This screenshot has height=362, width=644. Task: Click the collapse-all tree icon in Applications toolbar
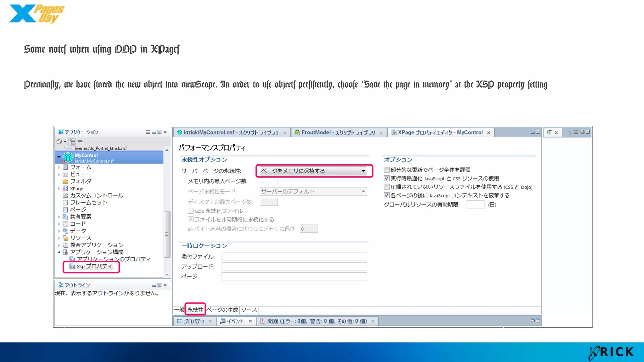pos(72,142)
